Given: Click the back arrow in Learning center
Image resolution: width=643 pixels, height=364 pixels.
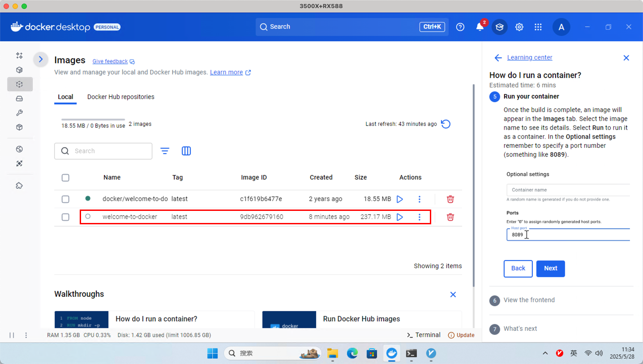Looking at the screenshot, I should 498,58.
